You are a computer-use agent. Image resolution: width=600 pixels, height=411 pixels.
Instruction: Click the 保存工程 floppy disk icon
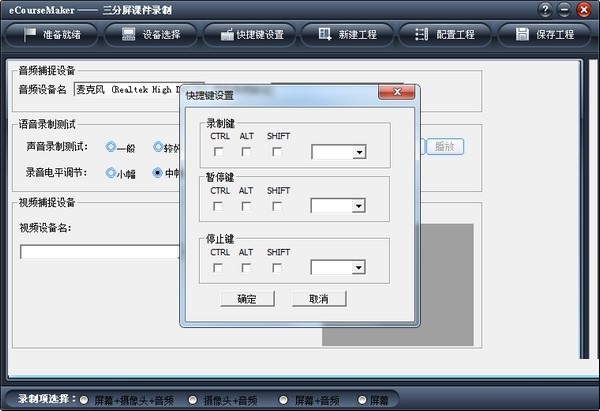pyautogui.click(x=522, y=34)
